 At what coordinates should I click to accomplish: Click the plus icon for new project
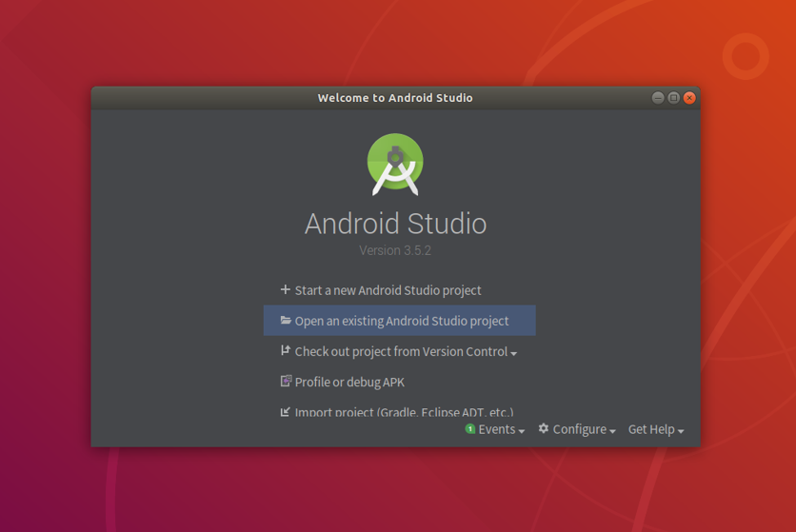coord(286,290)
